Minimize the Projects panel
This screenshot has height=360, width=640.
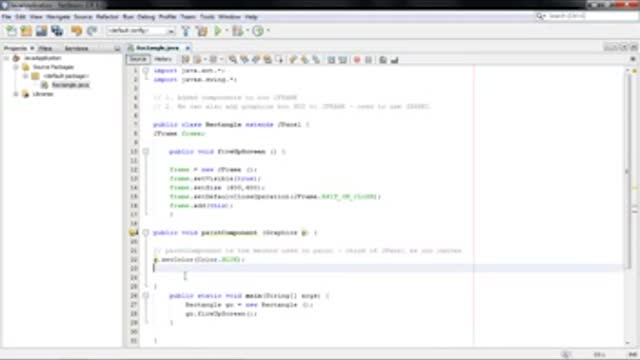[117, 49]
